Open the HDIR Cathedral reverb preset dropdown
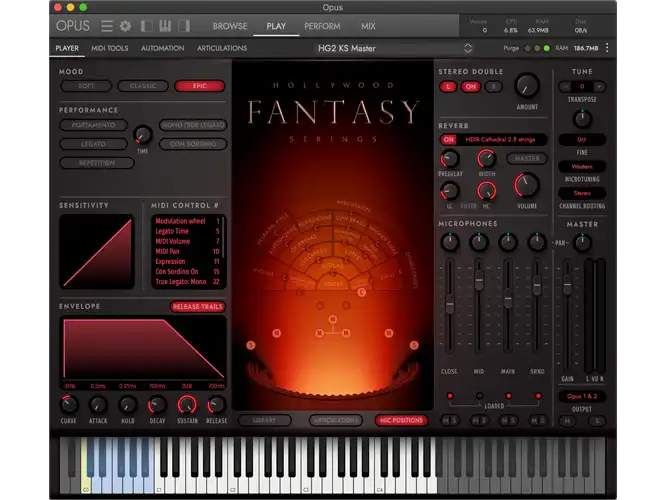 point(501,140)
